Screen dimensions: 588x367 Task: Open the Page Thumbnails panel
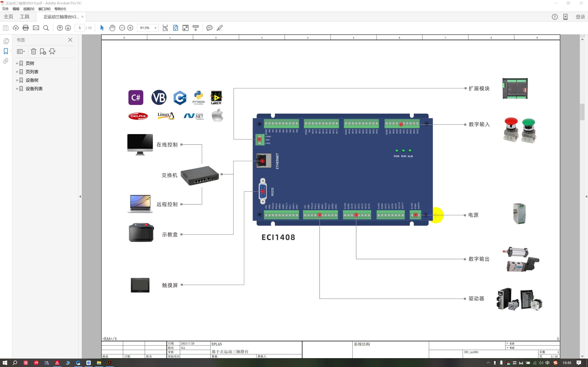point(6,41)
